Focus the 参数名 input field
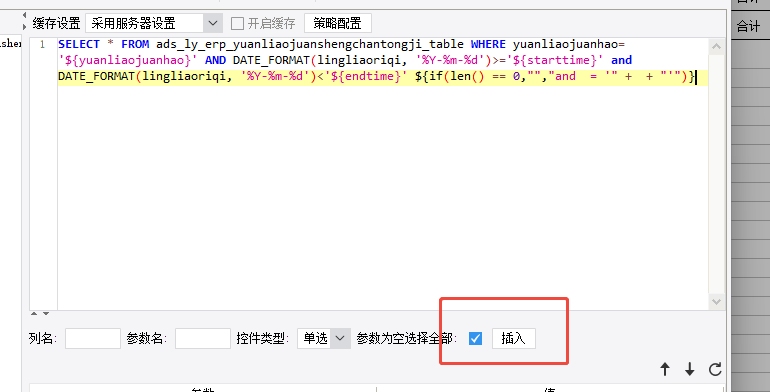The image size is (770, 392). tap(203, 338)
